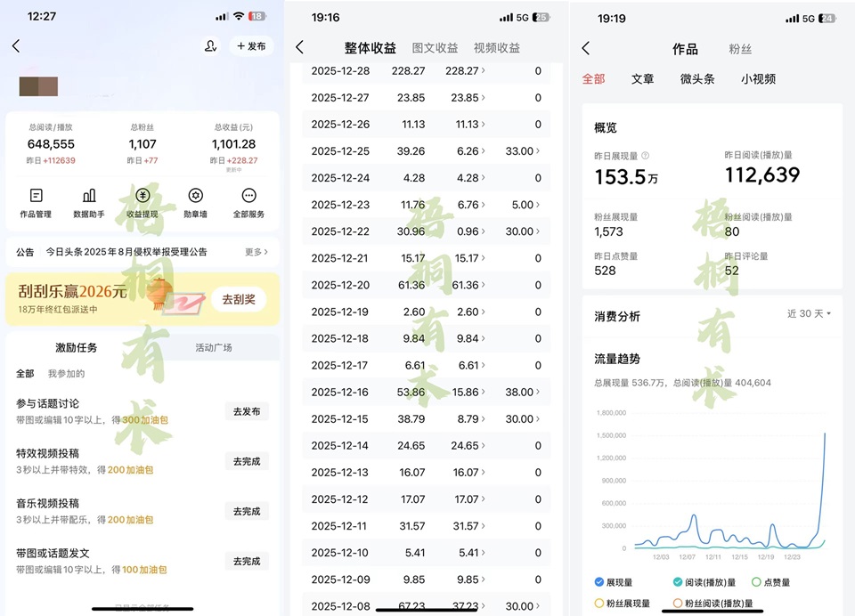
Task: Open 全部服务 more icon
Action: (249, 196)
